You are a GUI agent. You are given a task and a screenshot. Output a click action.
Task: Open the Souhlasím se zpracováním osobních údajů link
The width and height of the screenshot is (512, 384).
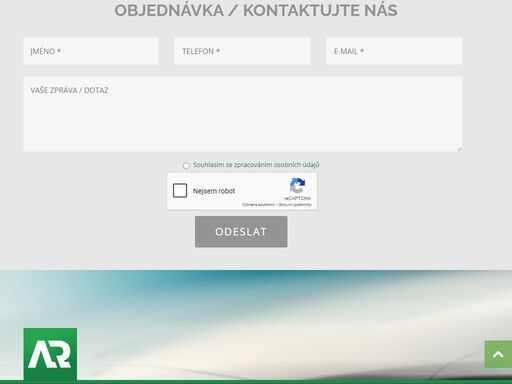point(256,165)
